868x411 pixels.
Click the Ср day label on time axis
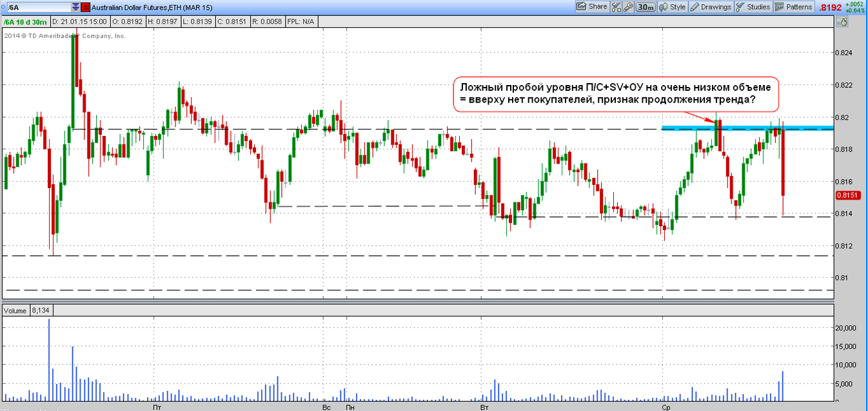(x=665, y=408)
